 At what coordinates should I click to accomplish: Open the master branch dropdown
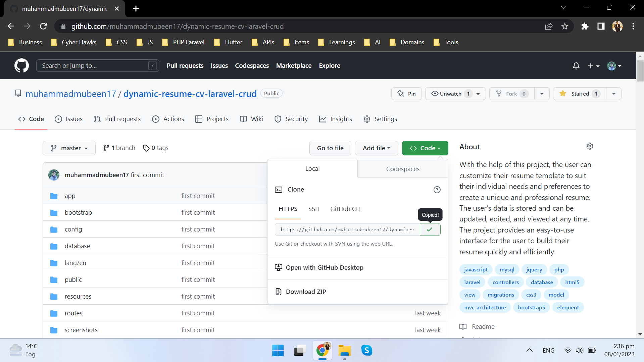pos(69,148)
